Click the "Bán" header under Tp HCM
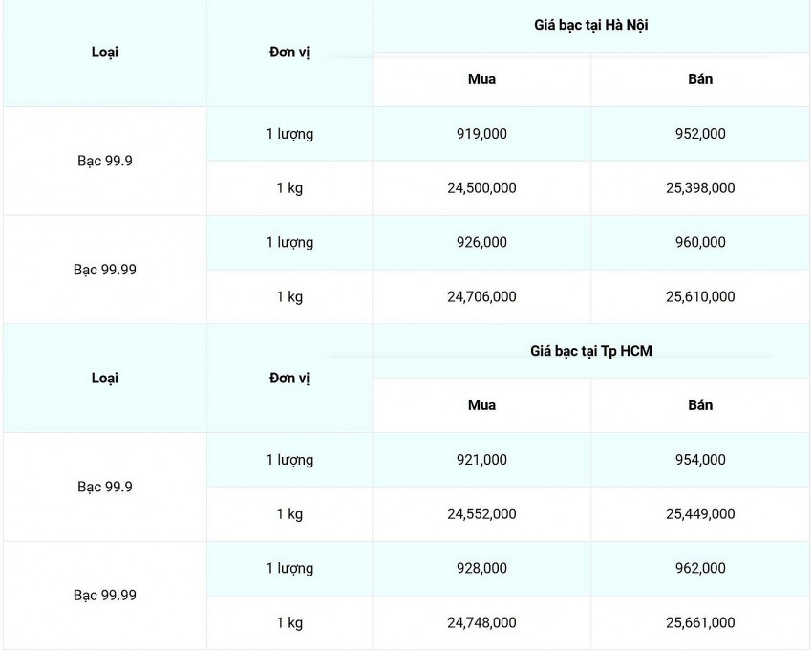 [x=700, y=405]
